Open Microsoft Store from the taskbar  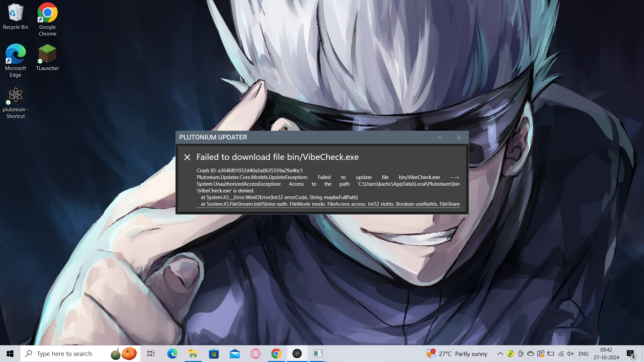tap(214, 354)
